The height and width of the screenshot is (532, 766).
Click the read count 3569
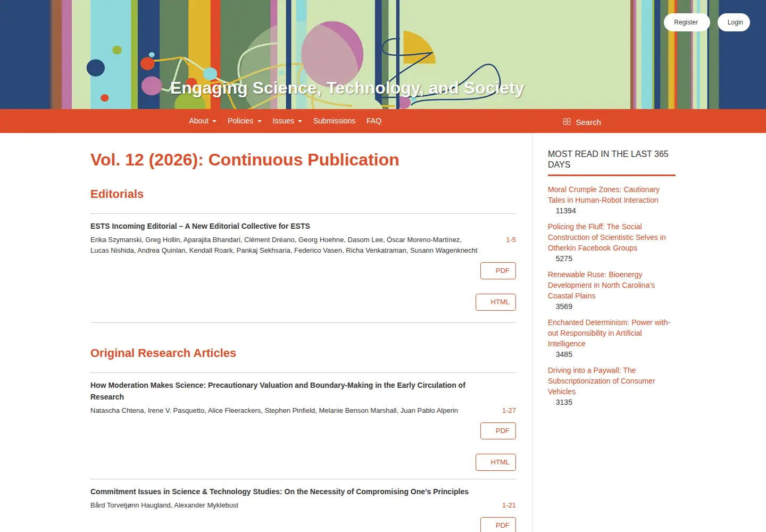[564, 306]
